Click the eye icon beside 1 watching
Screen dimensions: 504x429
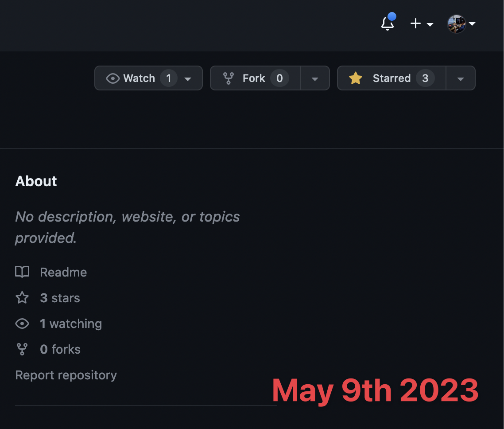tap(22, 324)
